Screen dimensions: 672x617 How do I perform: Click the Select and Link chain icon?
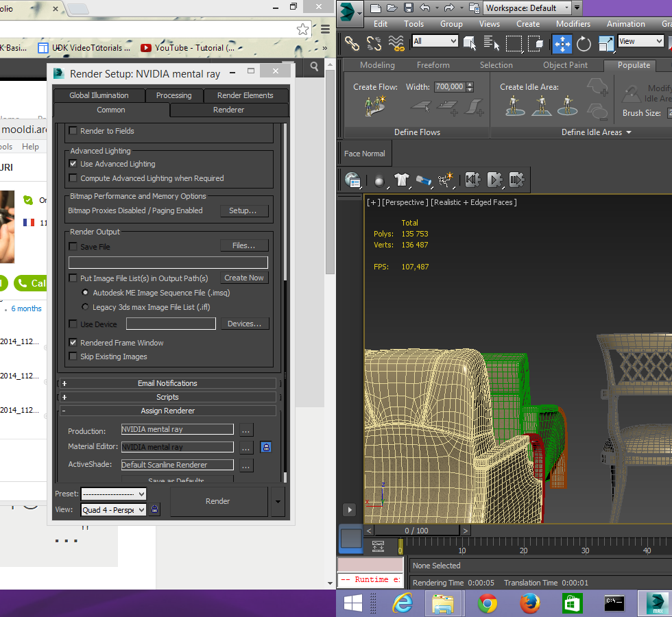point(352,43)
